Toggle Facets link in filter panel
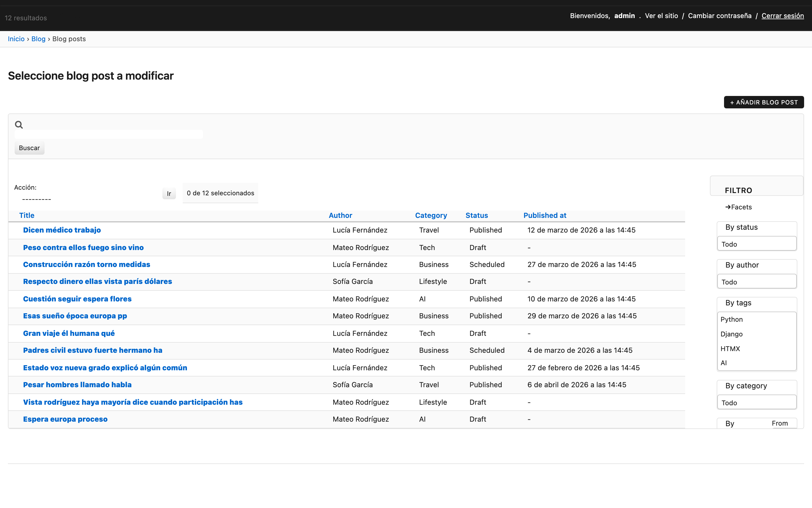 point(738,207)
